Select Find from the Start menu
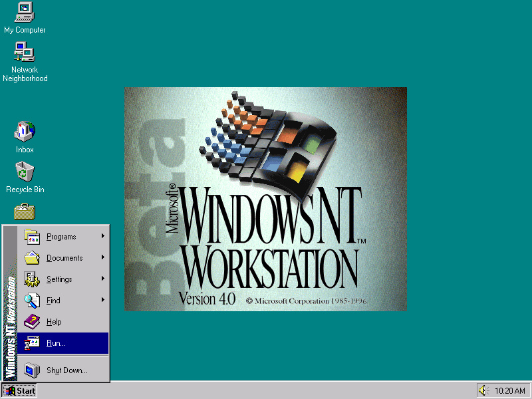Viewport: 532px width, 399px height. [53, 300]
